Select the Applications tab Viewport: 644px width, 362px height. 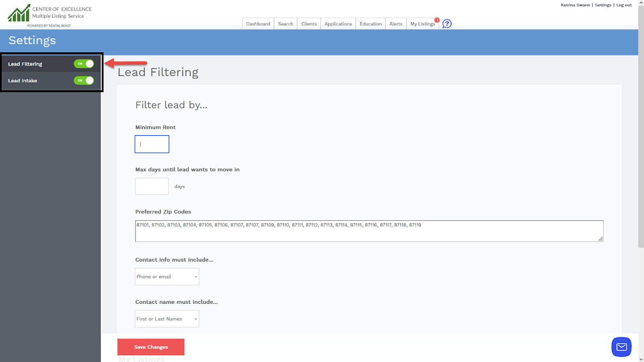click(x=338, y=24)
